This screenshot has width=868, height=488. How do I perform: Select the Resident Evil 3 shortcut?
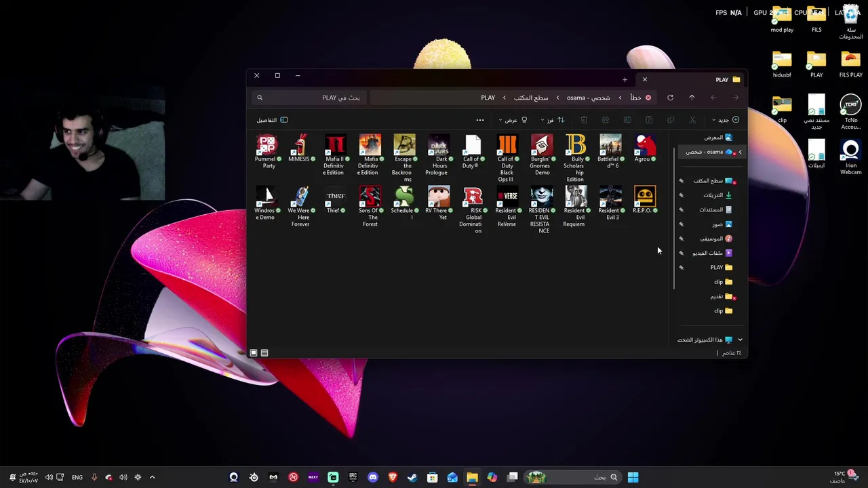point(610,203)
